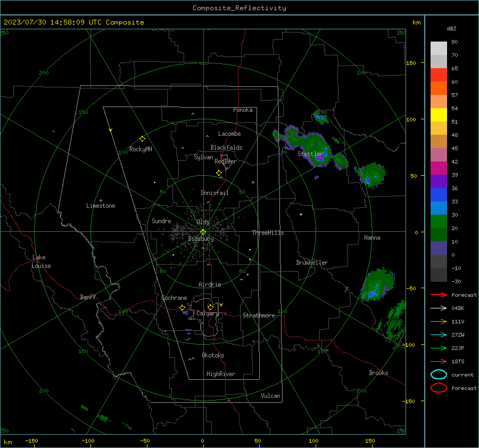Select the yellow diamond marker below RedDeer

(219, 173)
